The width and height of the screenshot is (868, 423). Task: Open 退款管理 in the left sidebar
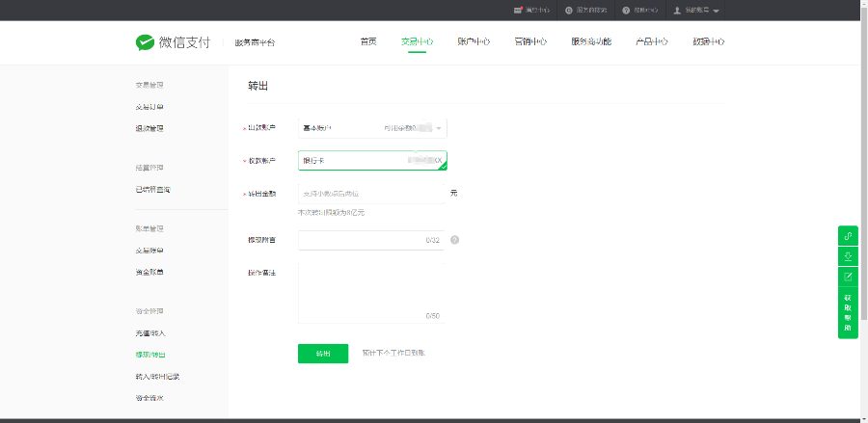point(149,128)
